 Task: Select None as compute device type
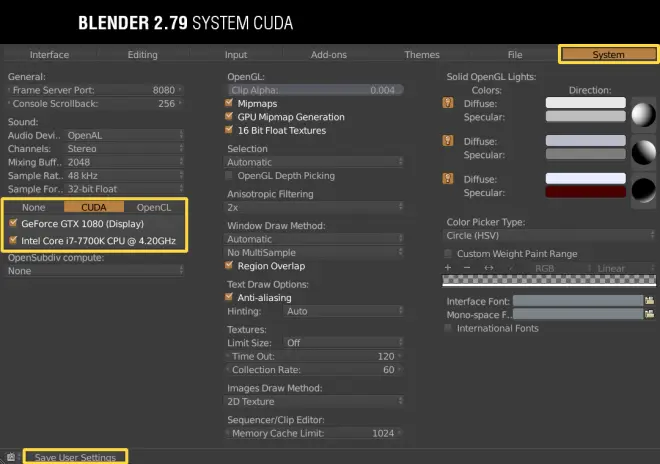(x=34, y=207)
